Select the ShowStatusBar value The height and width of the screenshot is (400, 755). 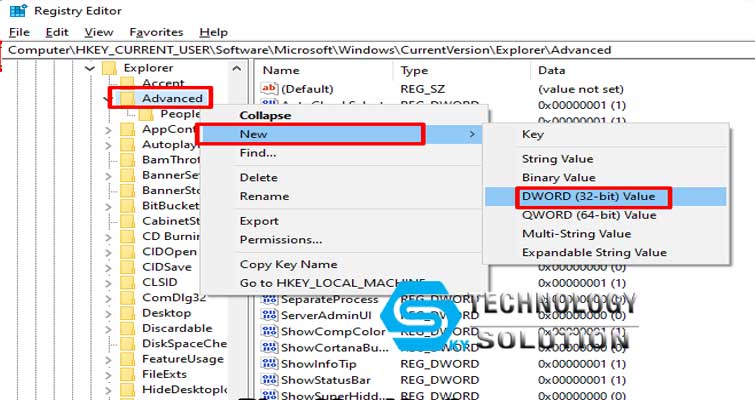pos(325,380)
